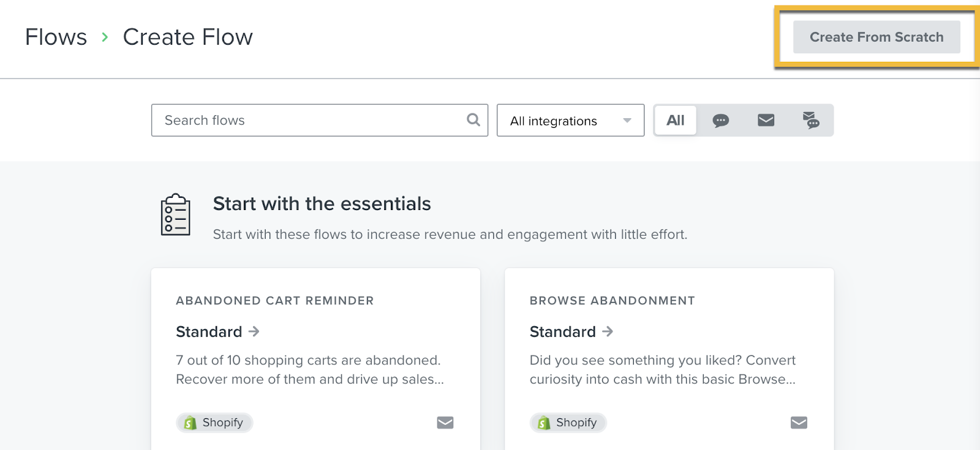Select the All channel filter
980x450 pixels.
click(x=675, y=121)
